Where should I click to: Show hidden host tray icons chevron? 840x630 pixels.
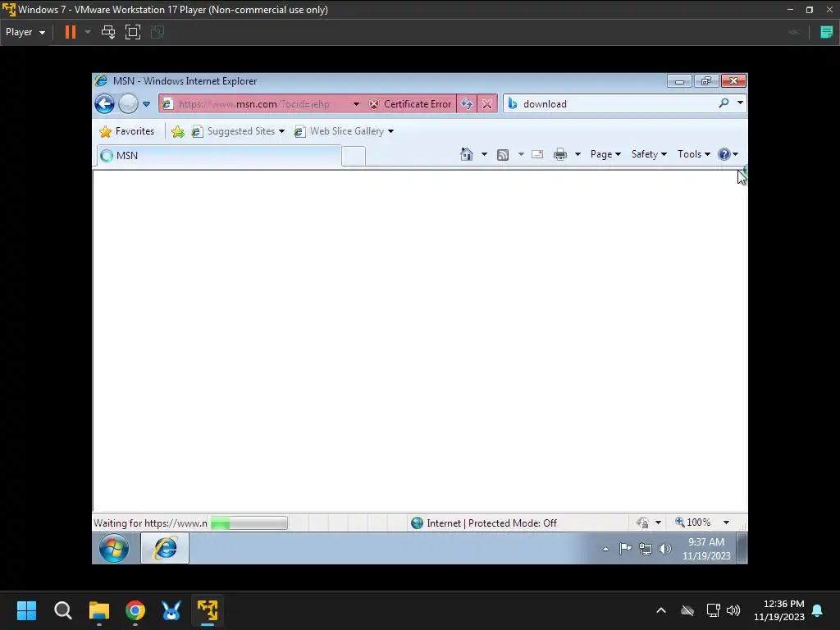click(x=661, y=610)
